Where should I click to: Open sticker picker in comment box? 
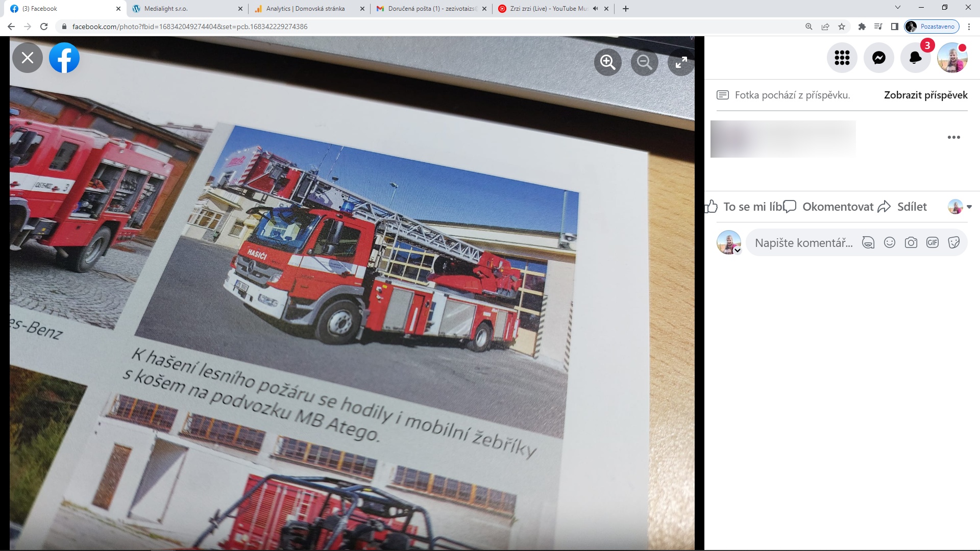pos(954,243)
